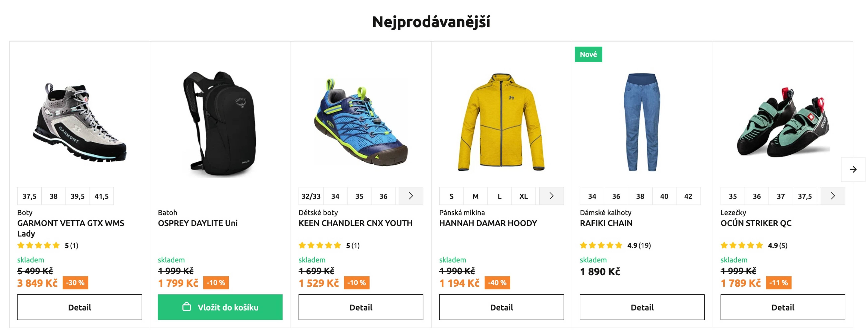Image resolution: width=868 pixels, height=335 pixels.
Task: Show more sizes for Keen Chandler
Action: pyautogui.click(x=410, y=196)
